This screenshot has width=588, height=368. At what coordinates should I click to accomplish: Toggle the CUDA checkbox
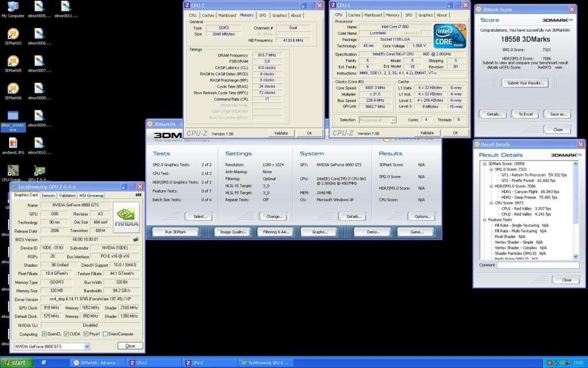[x=65, y=334]
